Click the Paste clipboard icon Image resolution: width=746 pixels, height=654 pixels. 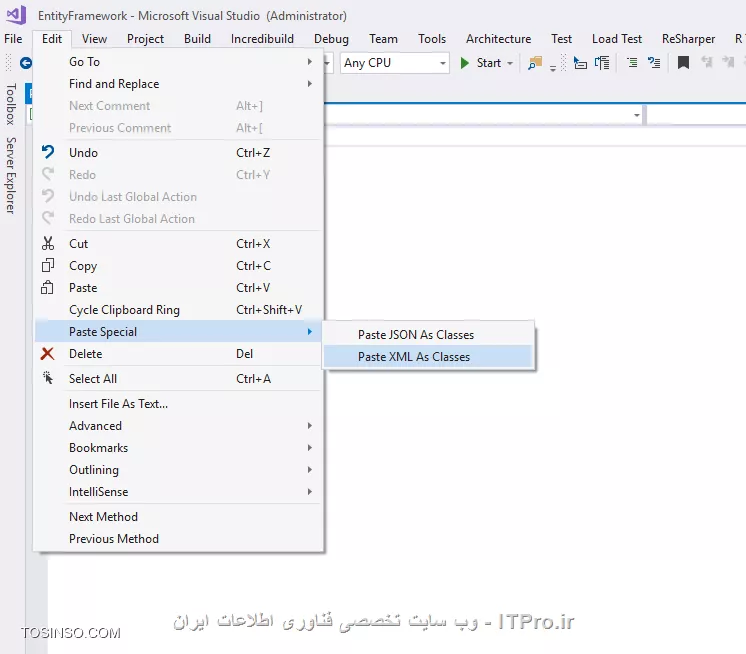pos(47,287)
